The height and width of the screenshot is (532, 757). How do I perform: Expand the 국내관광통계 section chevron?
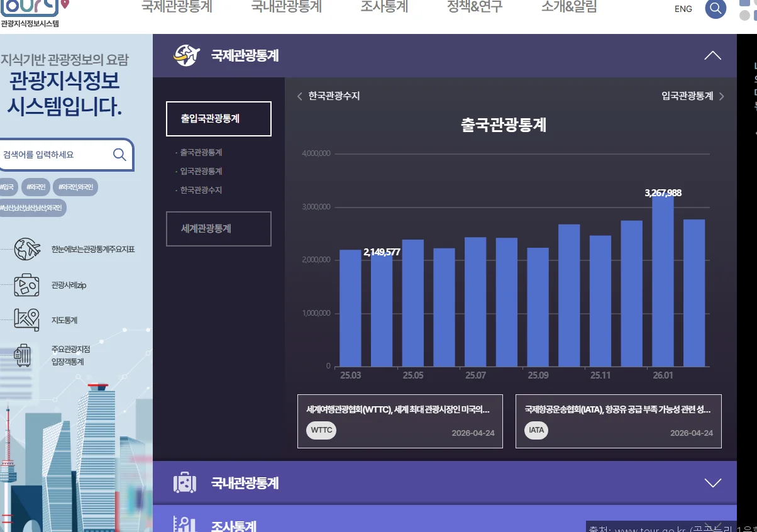pyautogui.click(x=712, y=483)
